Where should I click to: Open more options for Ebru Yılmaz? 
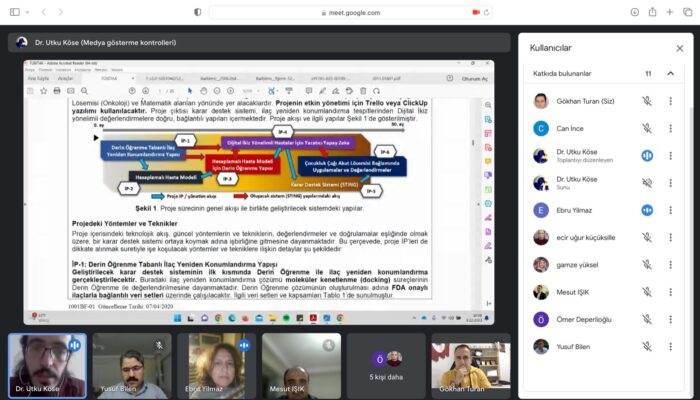click(x=673, y=210)
